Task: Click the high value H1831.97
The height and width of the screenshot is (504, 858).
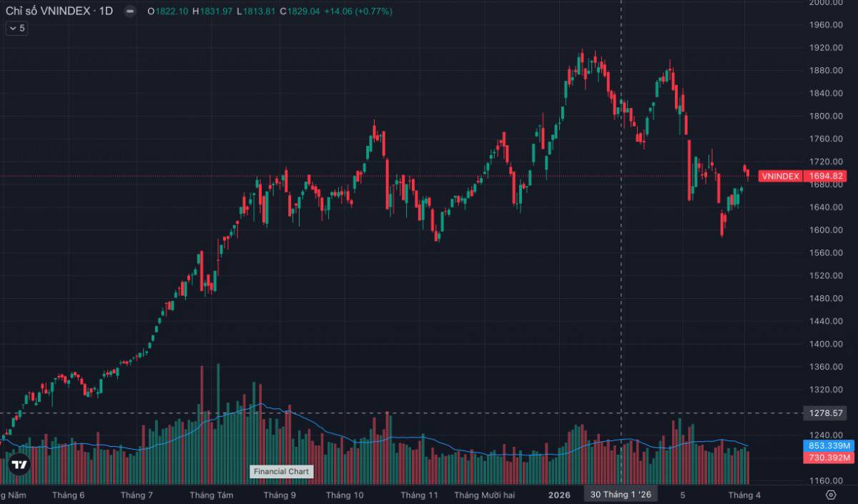Action: tap(213, 11)
